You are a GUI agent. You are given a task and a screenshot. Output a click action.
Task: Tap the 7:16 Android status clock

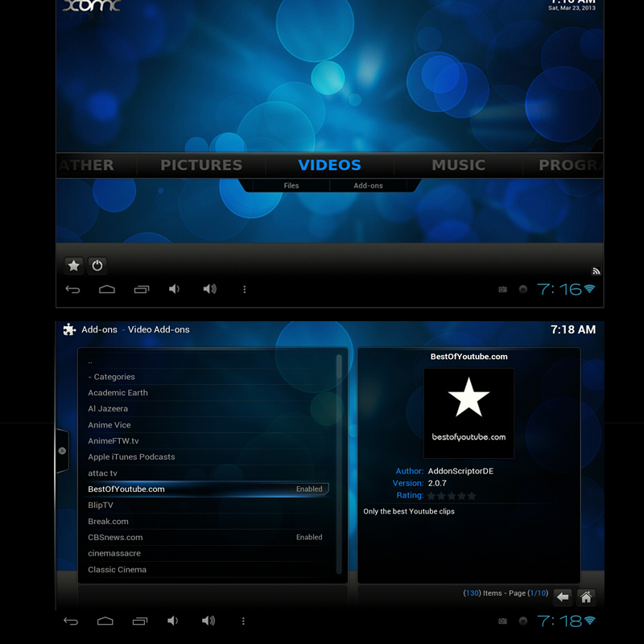(x=559, y=290)
